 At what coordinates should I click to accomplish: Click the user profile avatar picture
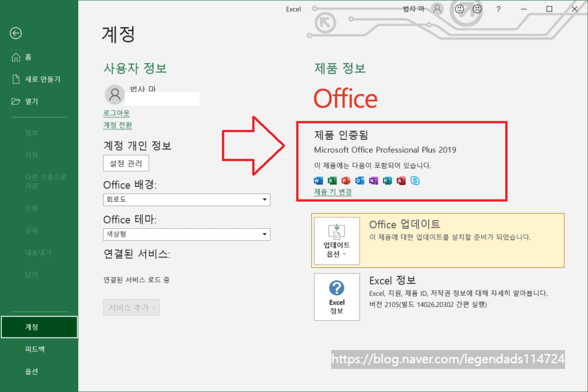(x=115, y=94)
